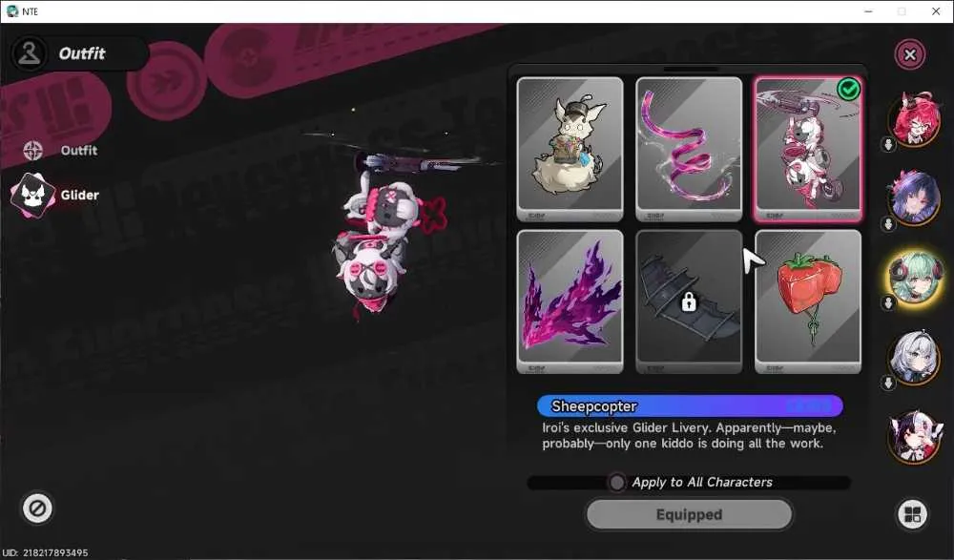Pick the purple flame wings glider
Viewport: 954px width, 560px height.
tap(570, 301)
